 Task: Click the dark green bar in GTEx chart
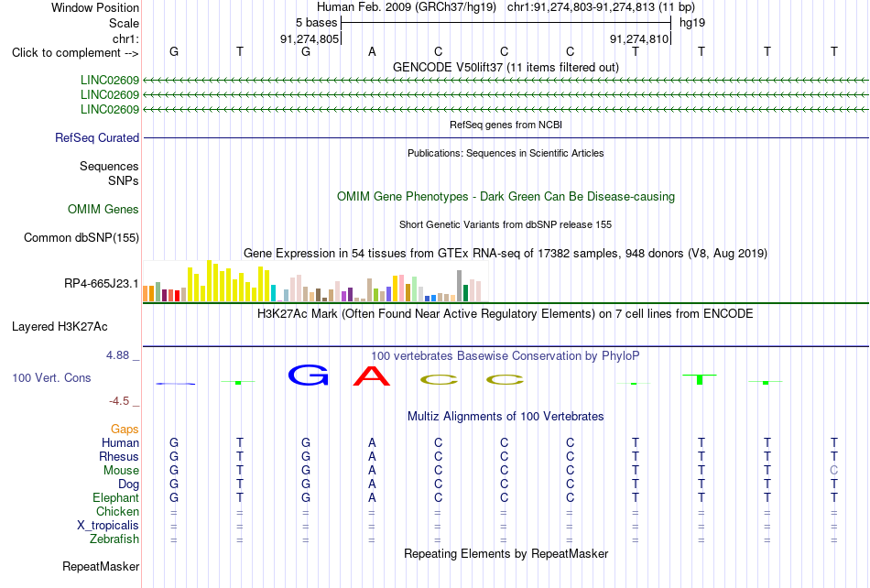pyautogui.click(x=465, y=293)
